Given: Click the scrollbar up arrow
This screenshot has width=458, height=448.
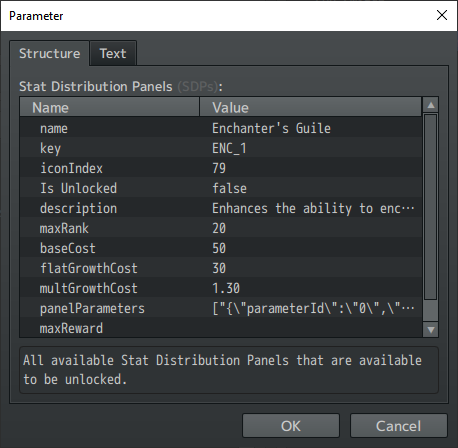Looking at the screenshot, I should pyautogui.click(x=431, y=105).
